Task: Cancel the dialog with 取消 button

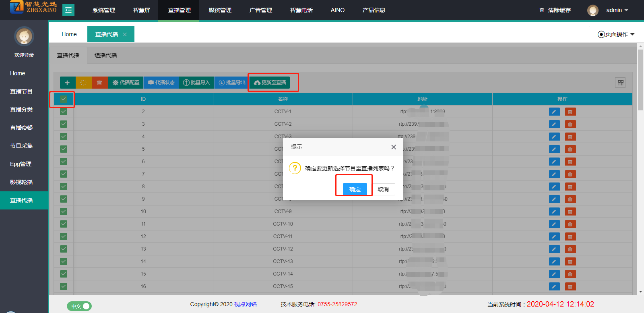Action: click(x=383, y=189)
